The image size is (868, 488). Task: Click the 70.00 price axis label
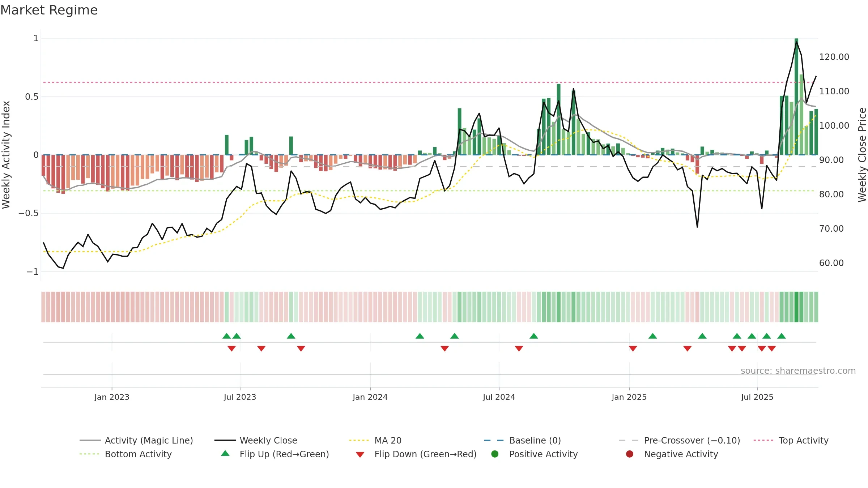[x=831, y=229]
